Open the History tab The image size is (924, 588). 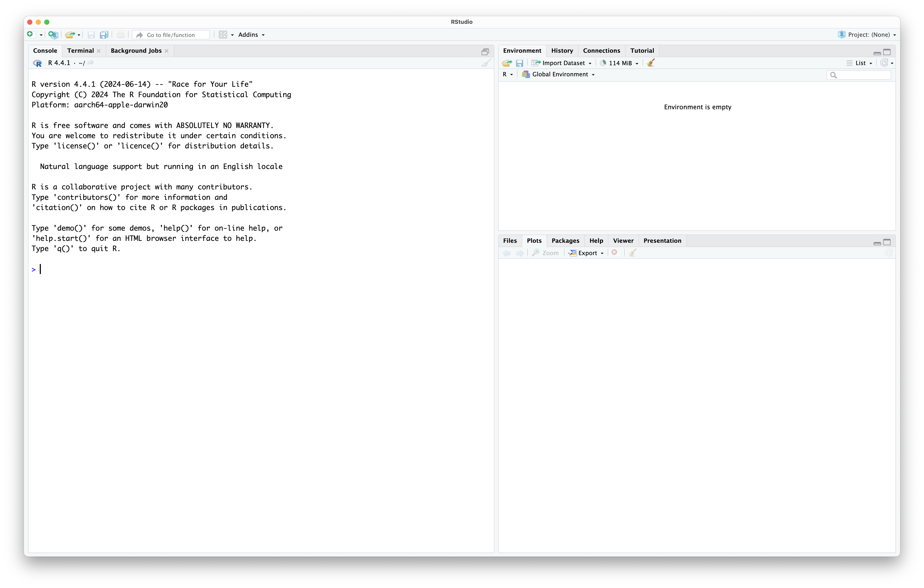562,51
